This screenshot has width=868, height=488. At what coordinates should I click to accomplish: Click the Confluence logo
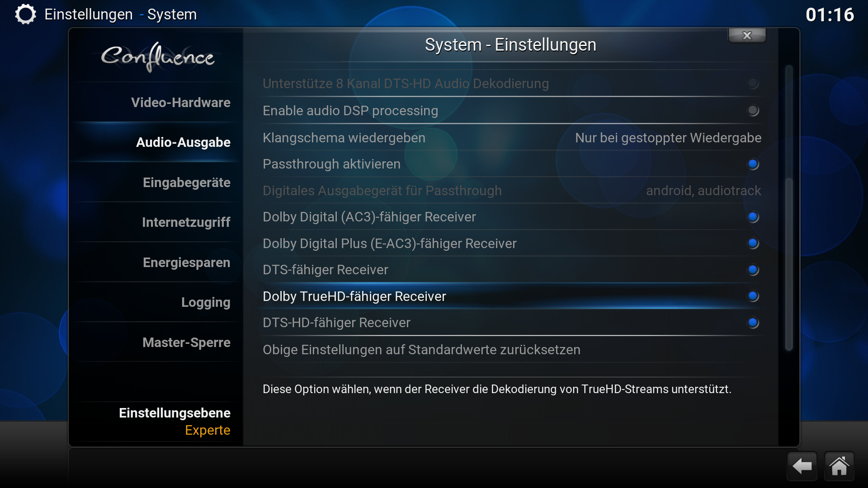tap(157, 57)
